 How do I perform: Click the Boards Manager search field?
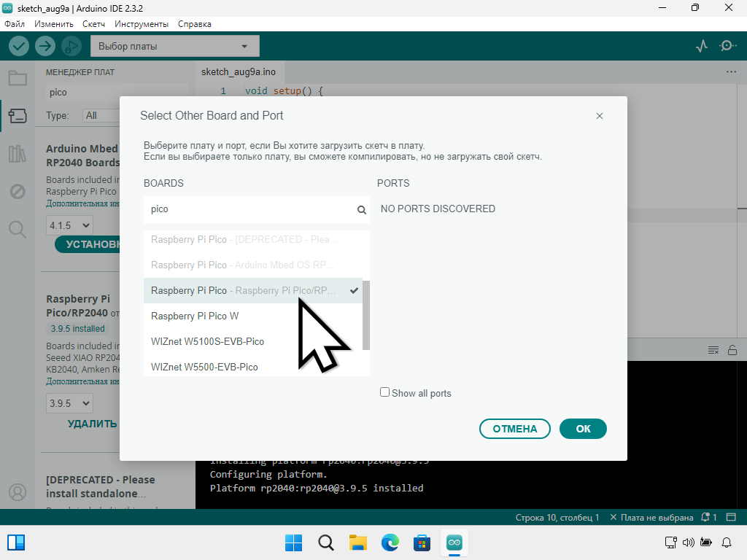(117, 93)
